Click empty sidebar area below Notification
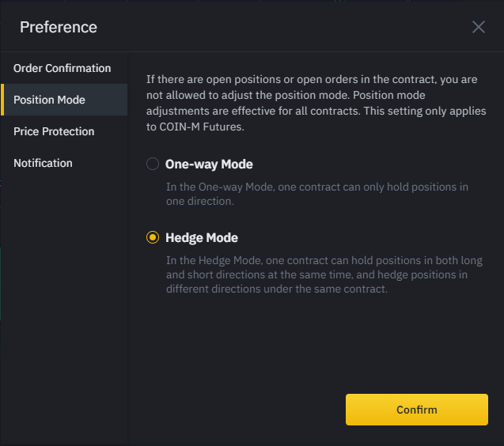Screen dimensions: 504x446 click(63, 300)
